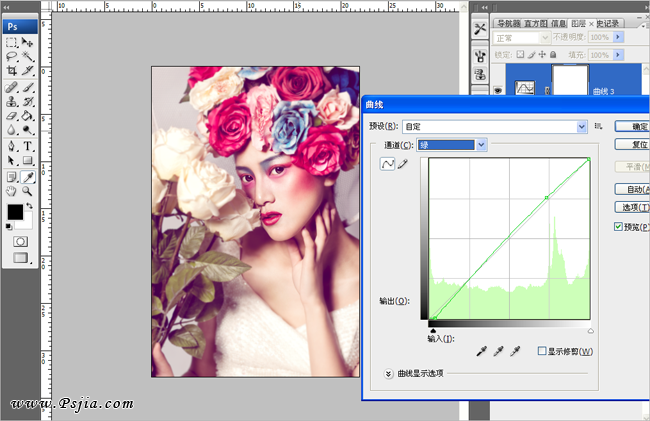The image size is (650, 421).
Task: Open the 通道 channel dropdown
Action: (x=481, y=145)
